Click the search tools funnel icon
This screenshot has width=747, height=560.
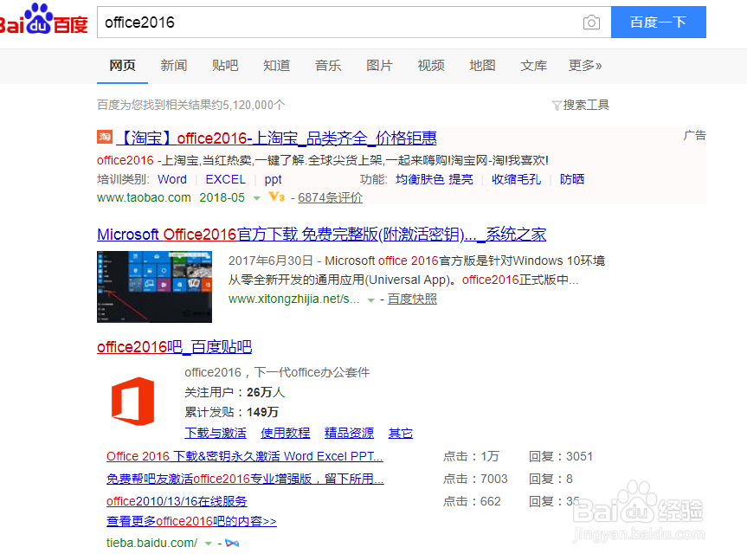tap(557, 106)
